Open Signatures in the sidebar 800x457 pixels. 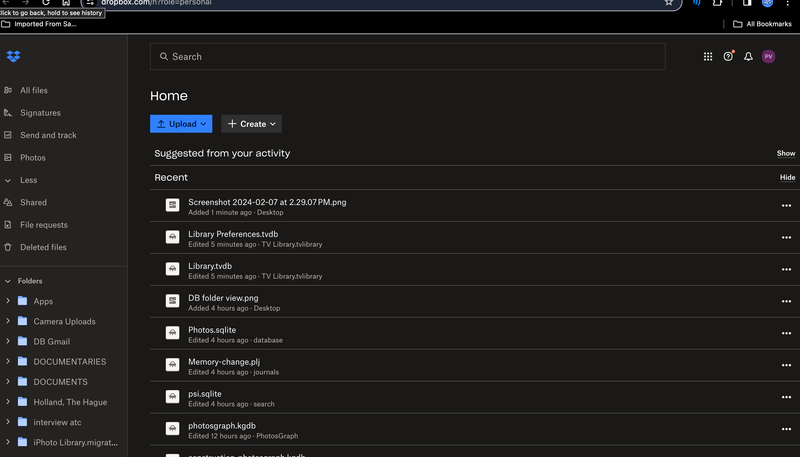click(40, 113)
